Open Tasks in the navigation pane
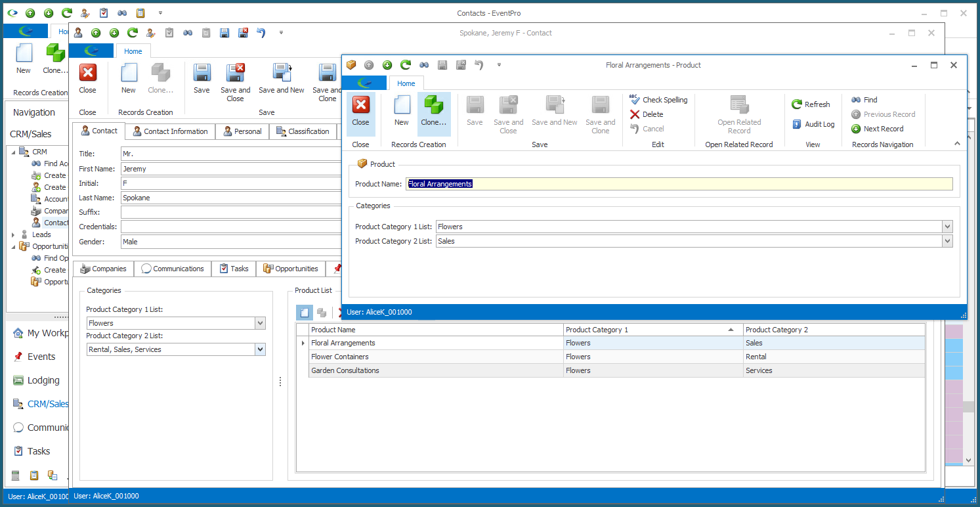Screen dimensions: 980x507 [32, 451]
